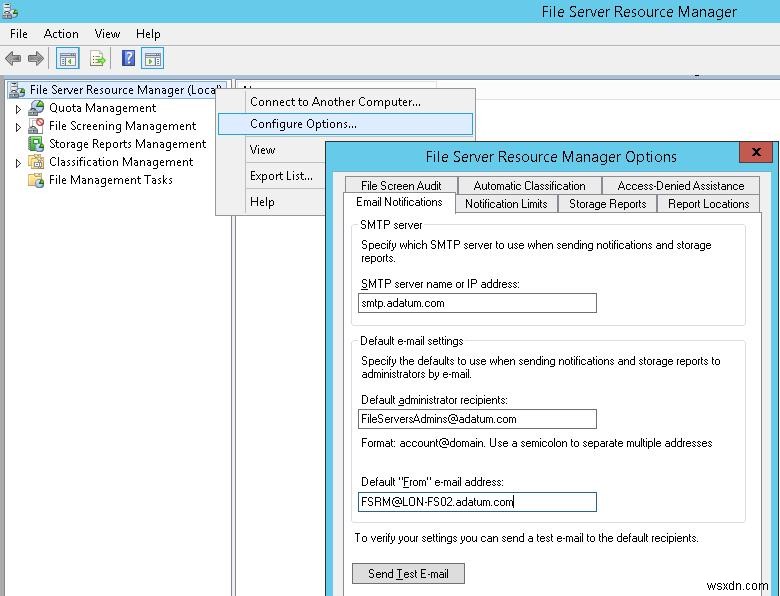The image size is (780, 596).
Task: Open the Action menu
Action: [x=61, y=34]
